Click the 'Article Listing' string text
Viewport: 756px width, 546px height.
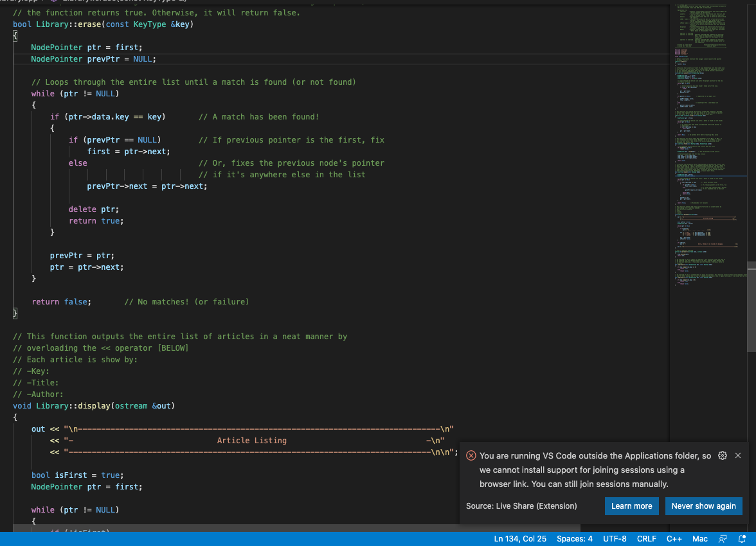[x=252, y=441]
